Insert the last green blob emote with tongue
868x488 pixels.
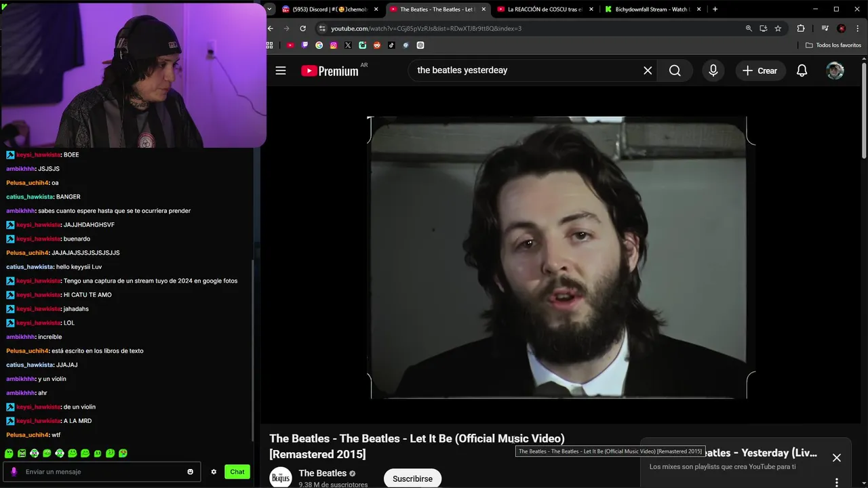click(x=123, y=453)
